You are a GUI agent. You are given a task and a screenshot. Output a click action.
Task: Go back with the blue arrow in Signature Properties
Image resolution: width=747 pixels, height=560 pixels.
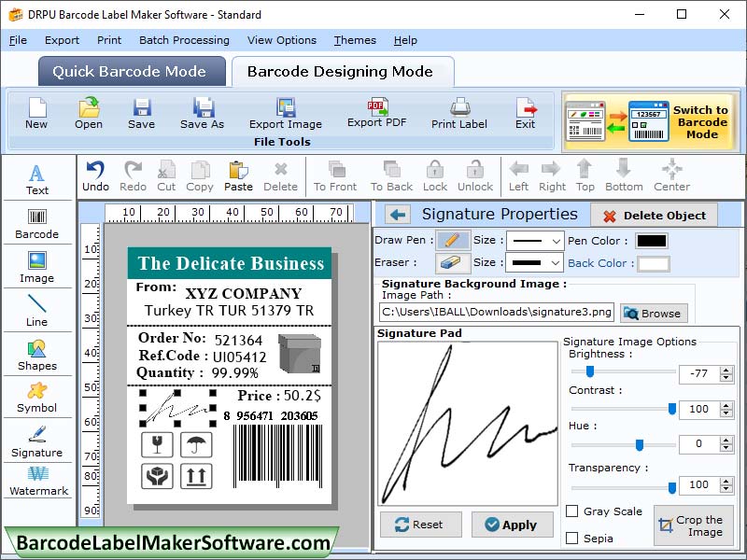pyautogui.click(x=398, y=215)
